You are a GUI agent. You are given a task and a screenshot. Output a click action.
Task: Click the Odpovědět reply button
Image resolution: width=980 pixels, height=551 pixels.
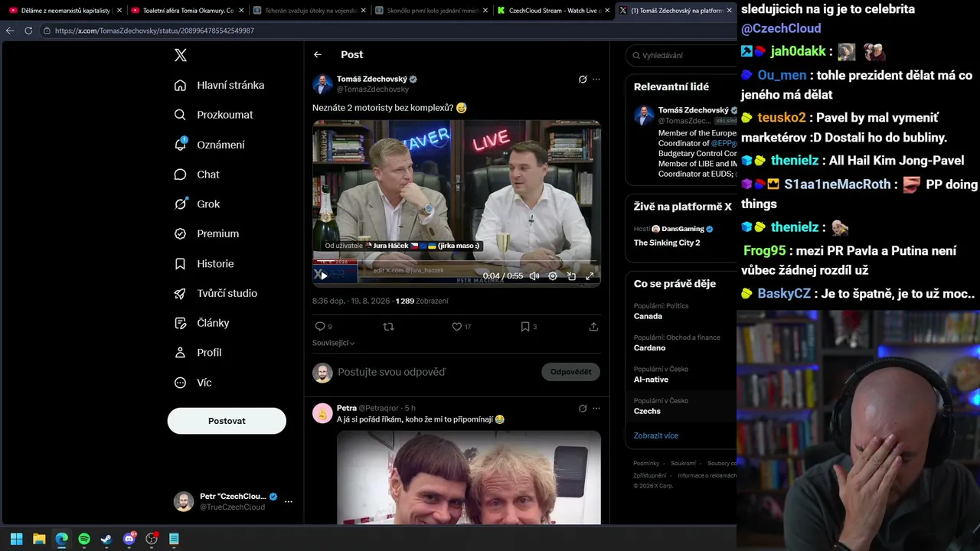click(x=570, y=372)
